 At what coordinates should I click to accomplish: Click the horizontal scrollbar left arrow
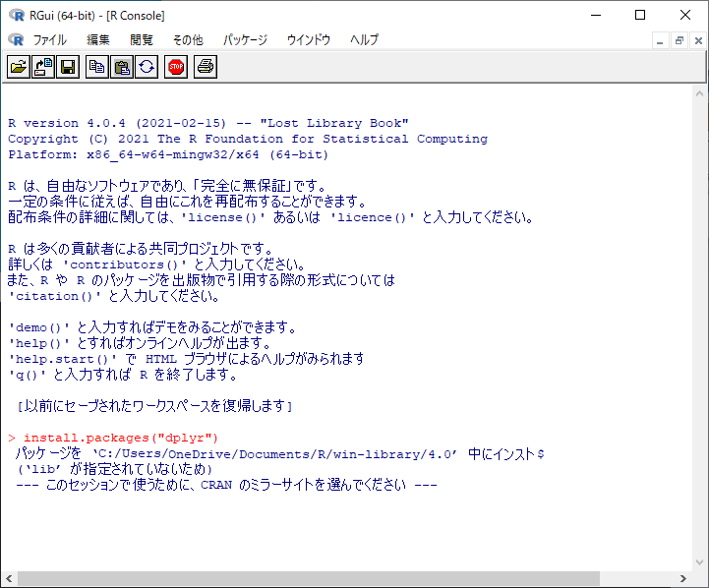tap(9, 578)
